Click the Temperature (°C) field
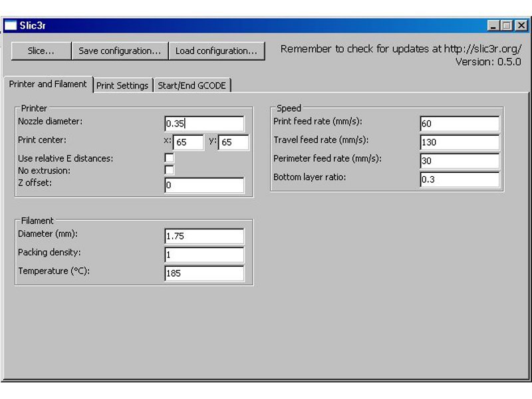The image size is (532, 399). click(204, 273)
